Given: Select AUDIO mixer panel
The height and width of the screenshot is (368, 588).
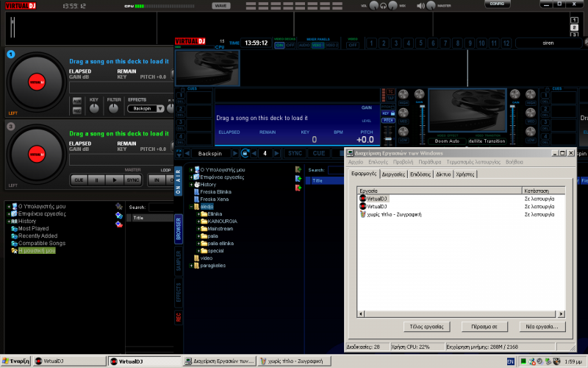Looking at the screenshot, I should click(304, 45).
